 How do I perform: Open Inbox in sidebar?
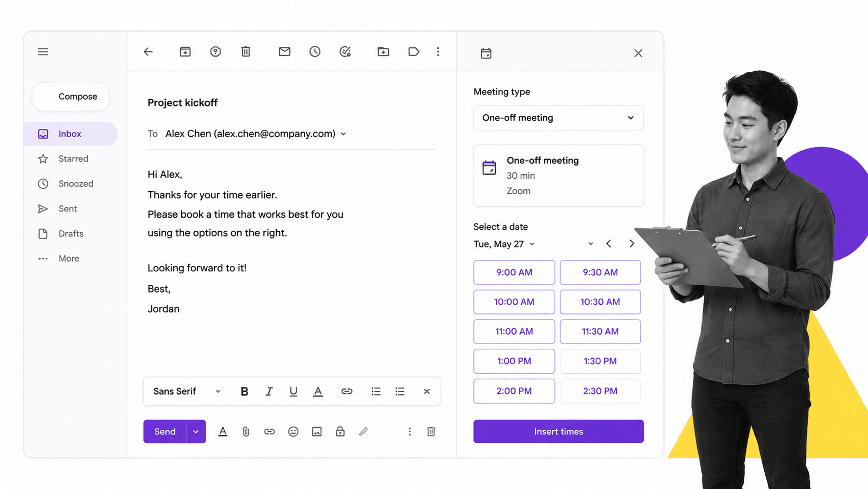[x=71, y=134]
